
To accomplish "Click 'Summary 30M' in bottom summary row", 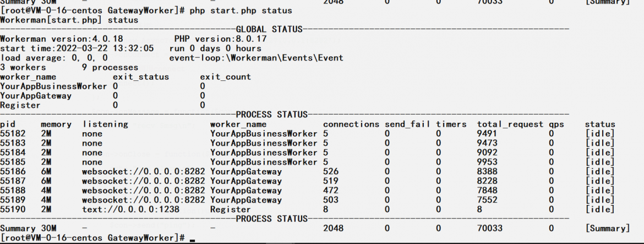I will (x=28, y=229).
